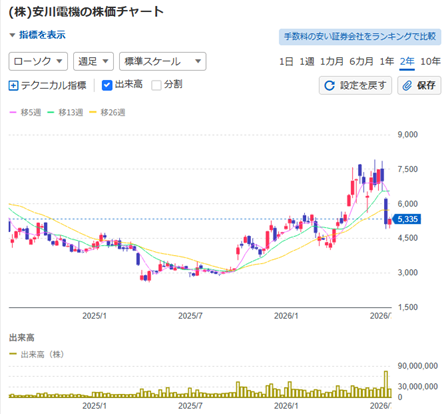
Task: Click the yellow 移26週 legend swatch
Action: (x=93, y=113)
